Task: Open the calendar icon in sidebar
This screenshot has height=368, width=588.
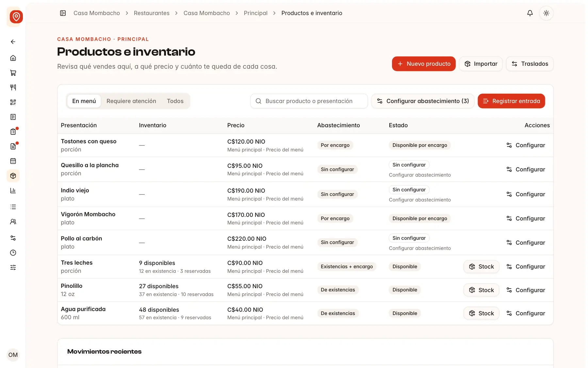Action: 13,161
